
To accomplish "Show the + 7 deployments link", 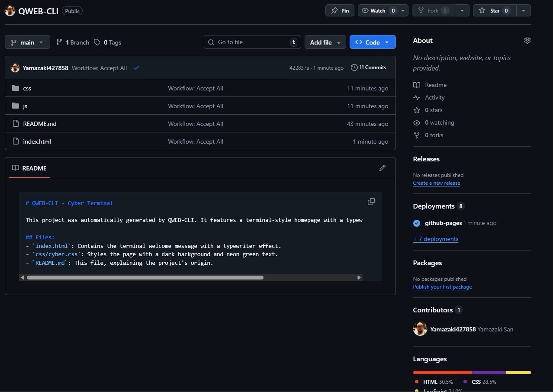I will [436, 239].
